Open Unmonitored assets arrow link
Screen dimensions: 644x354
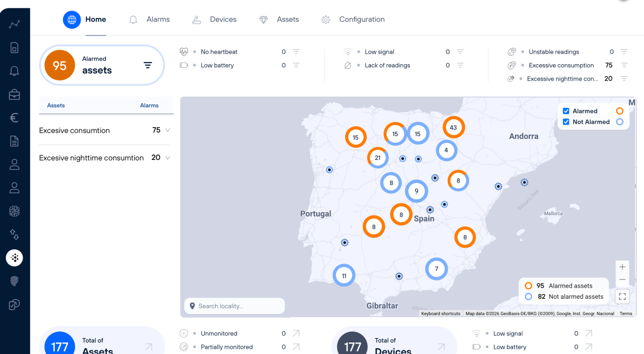pos(296,333)
